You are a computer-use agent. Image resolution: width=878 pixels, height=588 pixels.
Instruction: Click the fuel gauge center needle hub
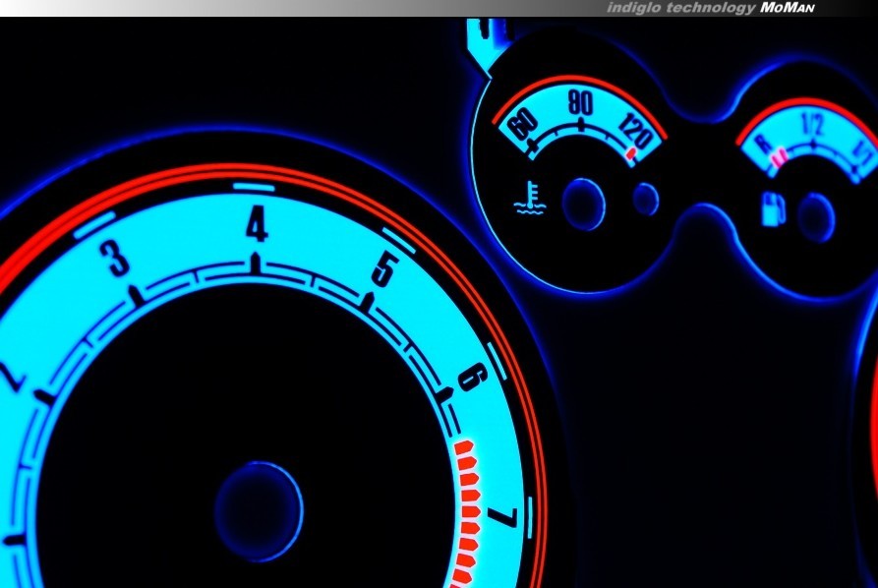coord(816,218)
